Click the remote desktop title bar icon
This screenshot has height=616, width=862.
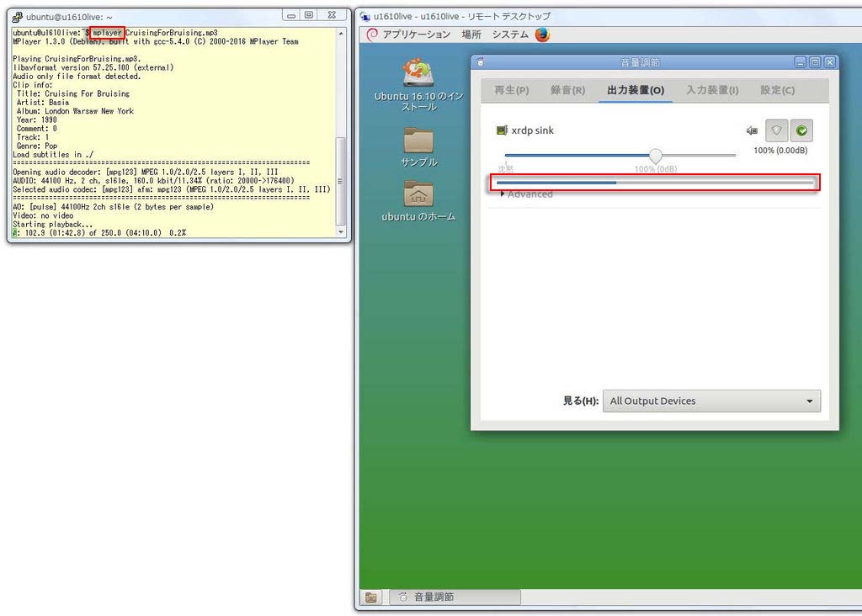[x=365, y=17]
